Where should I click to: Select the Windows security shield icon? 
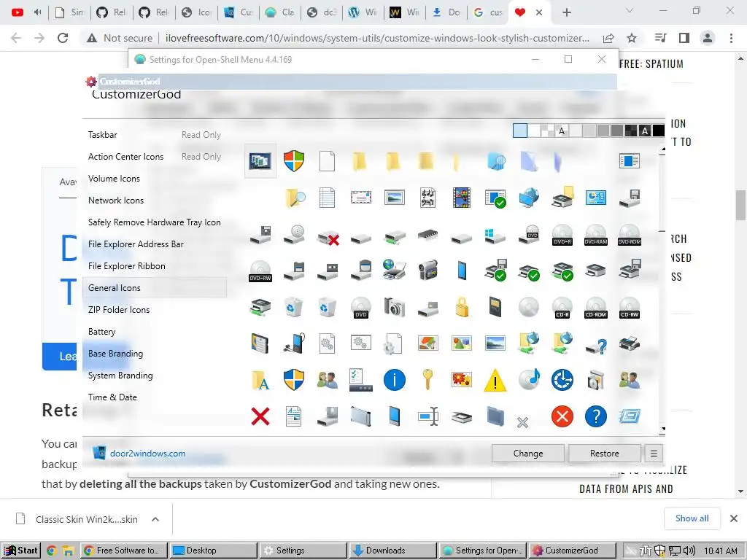point(294,161)
